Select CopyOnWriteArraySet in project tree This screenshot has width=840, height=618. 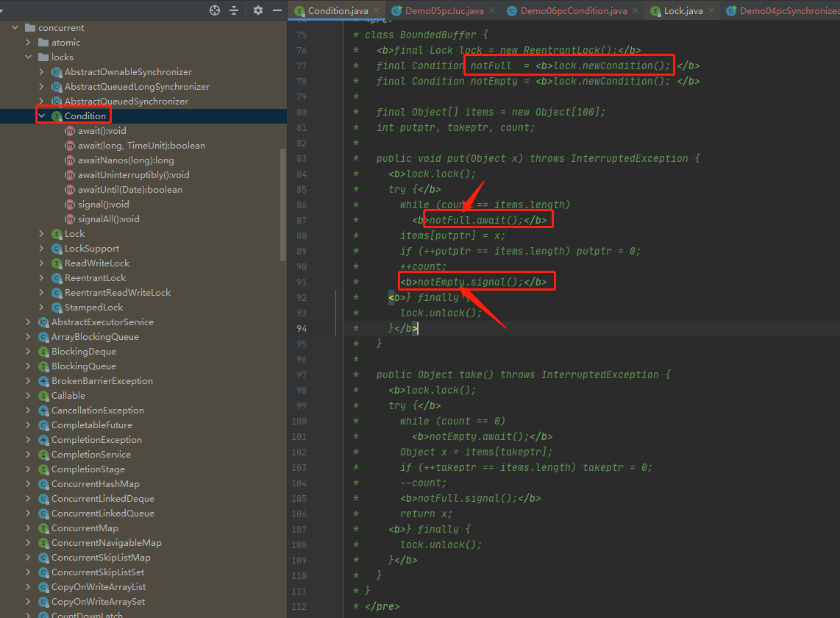tap(98, 602)
